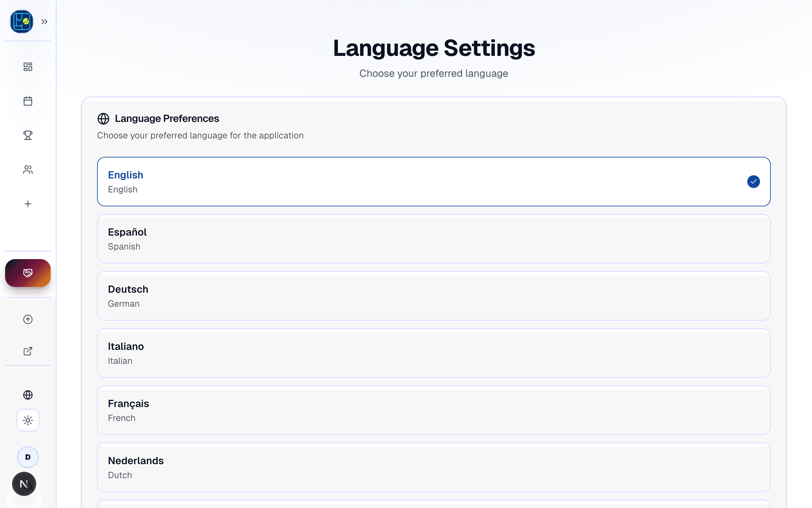Click the plus icon in sidebar
This screenshot has height=508, width=812.
[x=28, y=204]
